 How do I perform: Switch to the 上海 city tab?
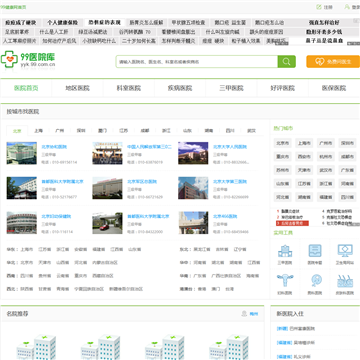(x=38, y=131)
